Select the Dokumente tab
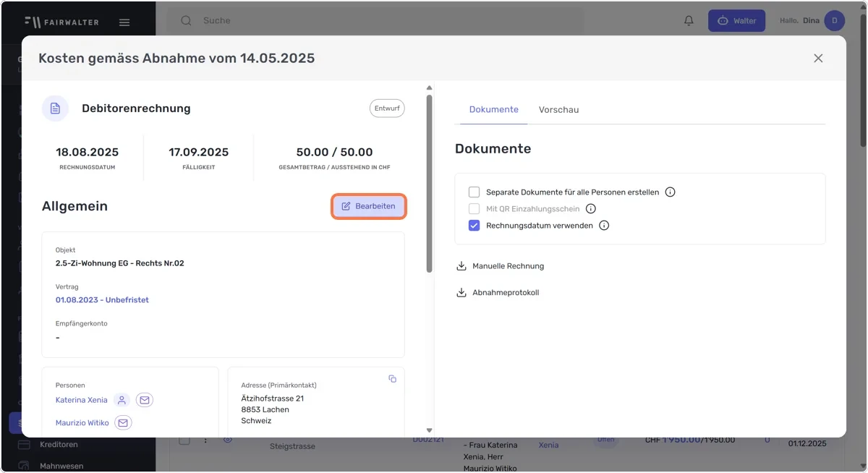The image size is (868, 473). [493, 110]
